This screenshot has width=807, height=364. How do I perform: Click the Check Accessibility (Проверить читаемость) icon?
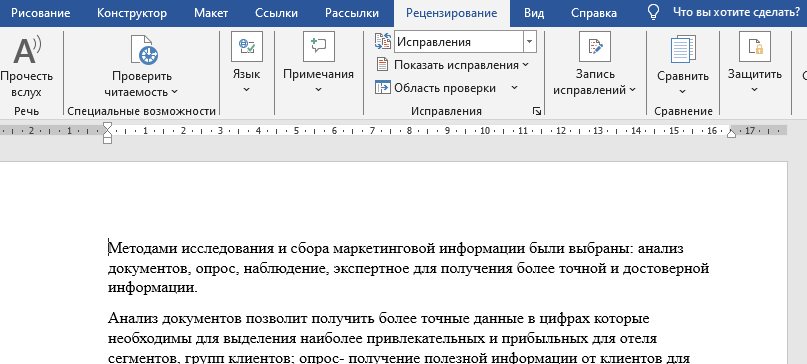coord(144,50)
